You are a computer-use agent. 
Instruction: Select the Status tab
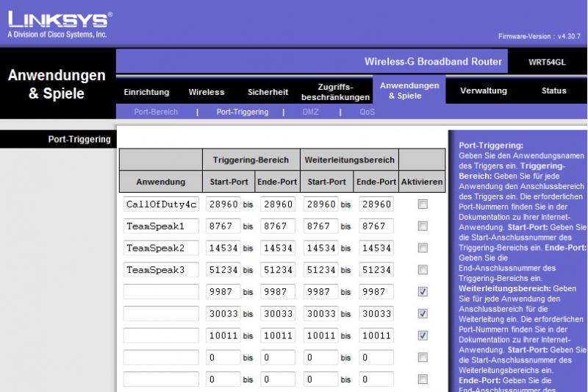point(553,91)
